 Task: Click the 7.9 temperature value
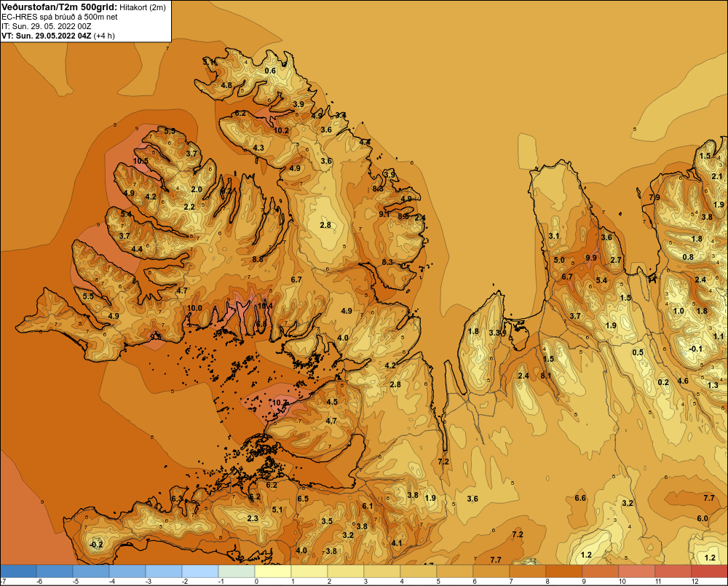coord(654,197)
